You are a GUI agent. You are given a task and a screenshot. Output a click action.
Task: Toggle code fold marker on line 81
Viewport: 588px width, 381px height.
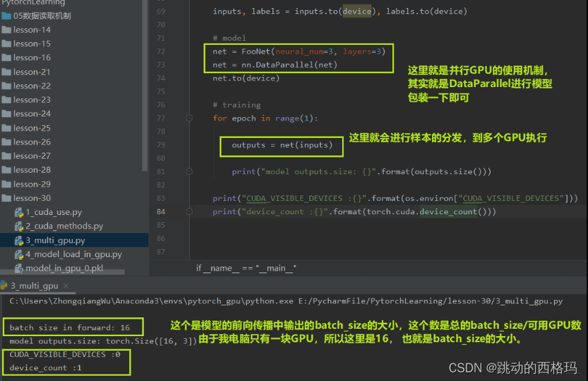coord(190,171)
